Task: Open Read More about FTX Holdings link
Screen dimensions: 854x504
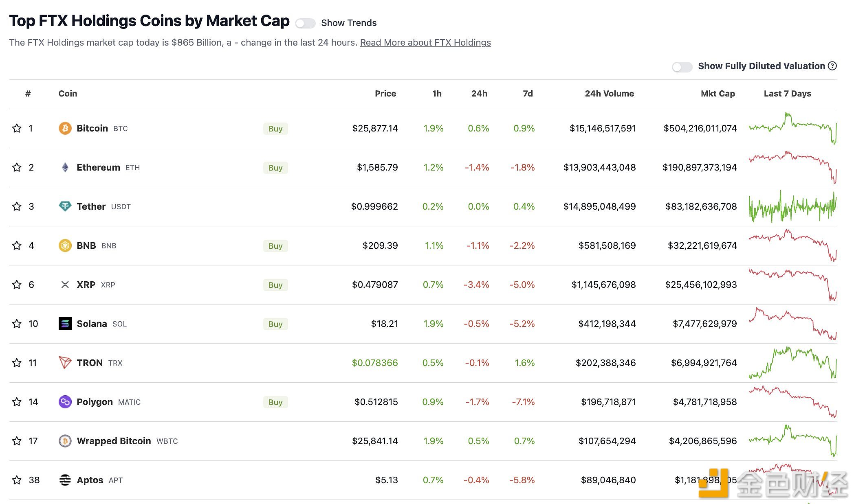Action: 425,42
